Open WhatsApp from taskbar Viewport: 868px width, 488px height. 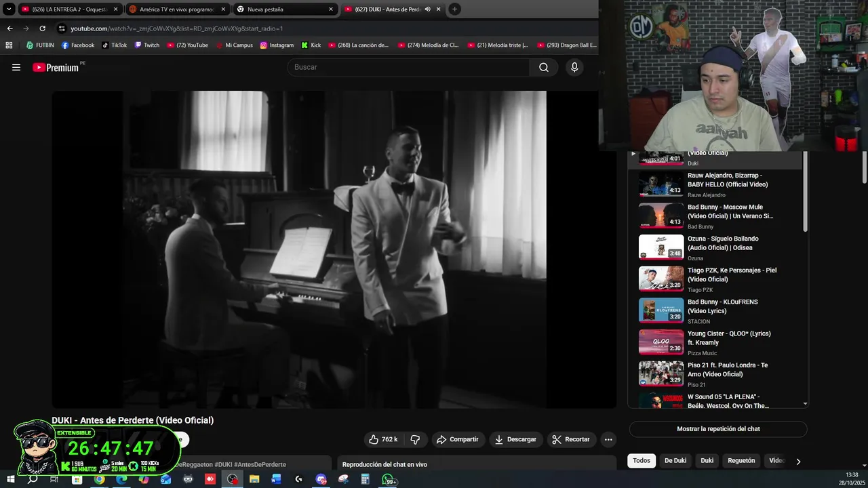(389, 479)
